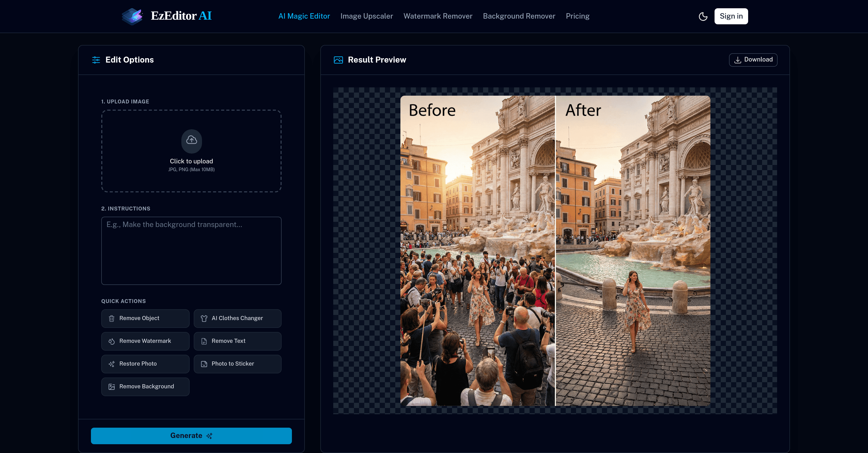Click the Sign in button
Image resolution: width=868 pixels, height=453 pixels.
[x=731, y=16]
